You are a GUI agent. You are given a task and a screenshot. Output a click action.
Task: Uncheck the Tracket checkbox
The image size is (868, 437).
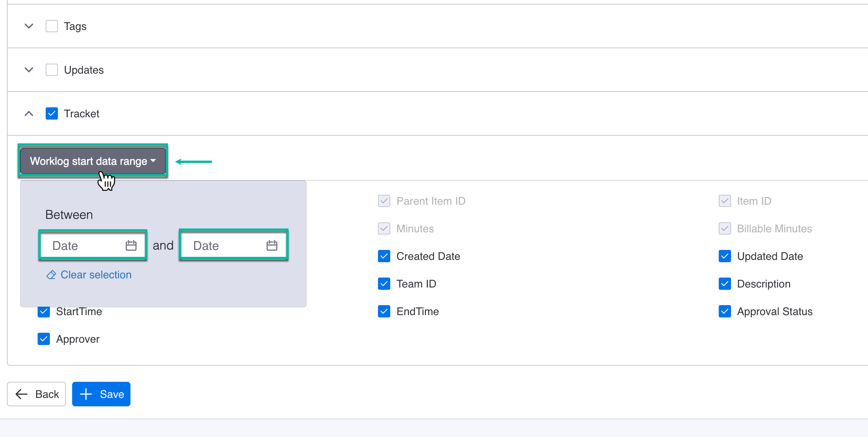51,113
